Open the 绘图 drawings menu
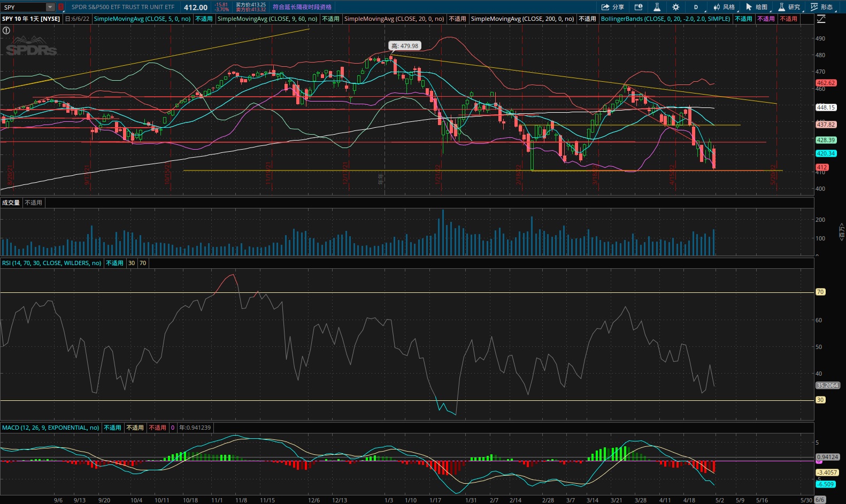 (757, 7)
